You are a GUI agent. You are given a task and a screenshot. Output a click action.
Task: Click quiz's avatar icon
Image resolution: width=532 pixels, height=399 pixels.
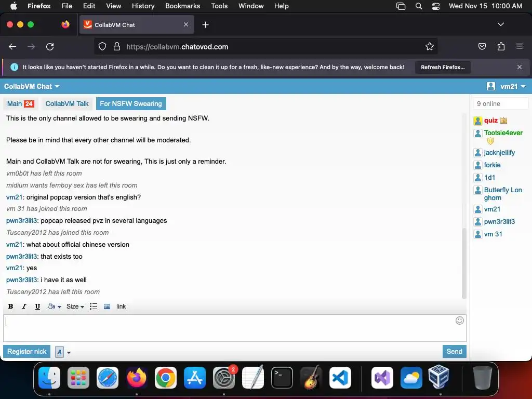pos(478,121)
